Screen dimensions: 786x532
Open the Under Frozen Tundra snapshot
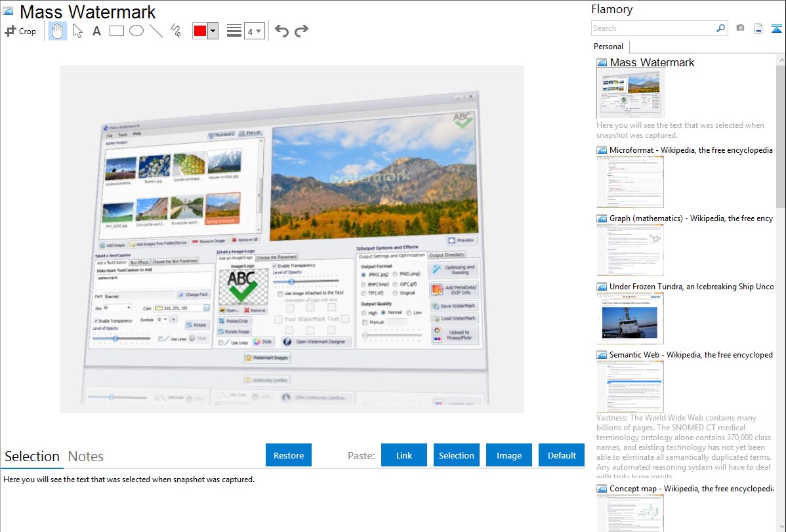tap(692, 286)
